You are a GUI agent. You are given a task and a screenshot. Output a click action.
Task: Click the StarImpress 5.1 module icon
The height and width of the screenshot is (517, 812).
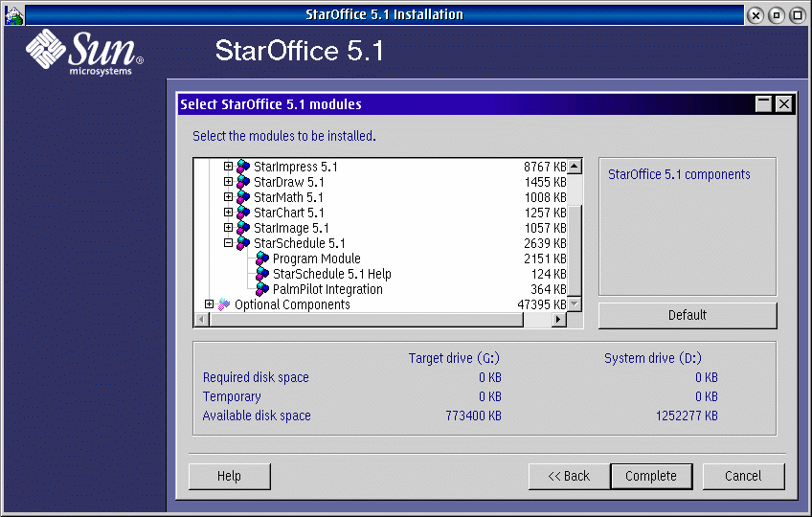coord(243,167)
